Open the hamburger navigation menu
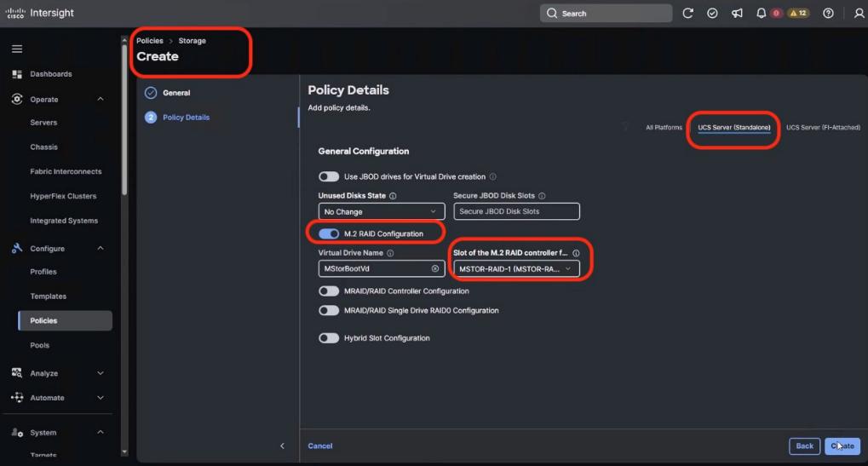 (17, 49)
